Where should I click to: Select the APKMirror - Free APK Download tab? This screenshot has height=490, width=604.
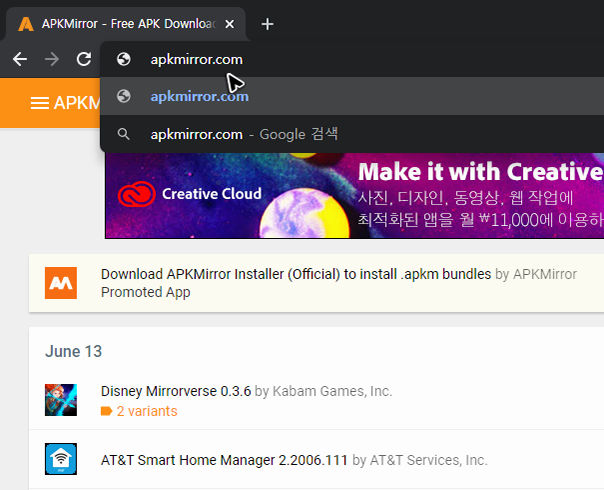click(126, 24)
